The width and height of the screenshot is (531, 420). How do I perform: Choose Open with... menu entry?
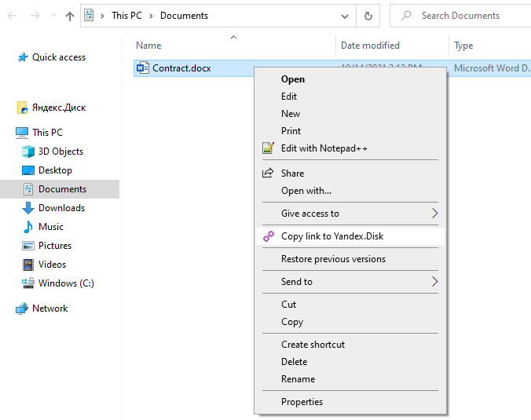click(x=306, y=191)
